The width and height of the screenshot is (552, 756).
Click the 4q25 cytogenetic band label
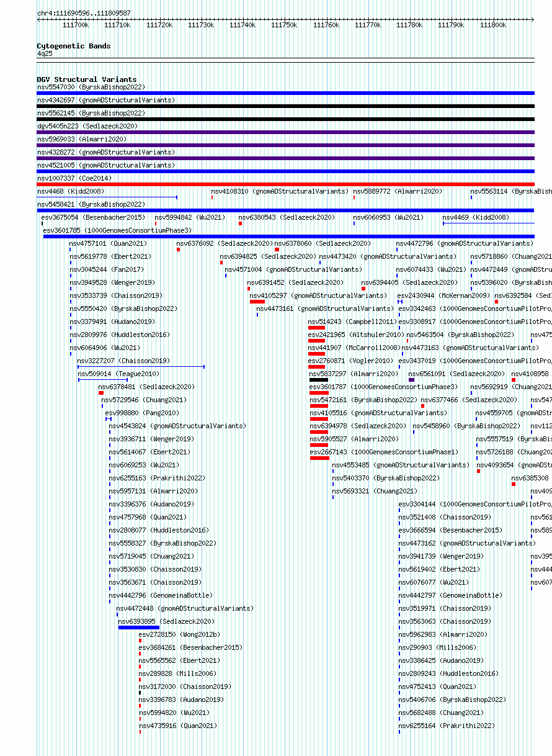(x=45, y=54)
